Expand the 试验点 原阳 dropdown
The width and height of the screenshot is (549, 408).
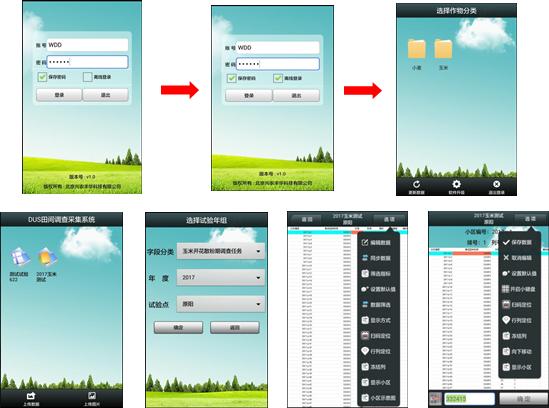click(x=221, y=304)
